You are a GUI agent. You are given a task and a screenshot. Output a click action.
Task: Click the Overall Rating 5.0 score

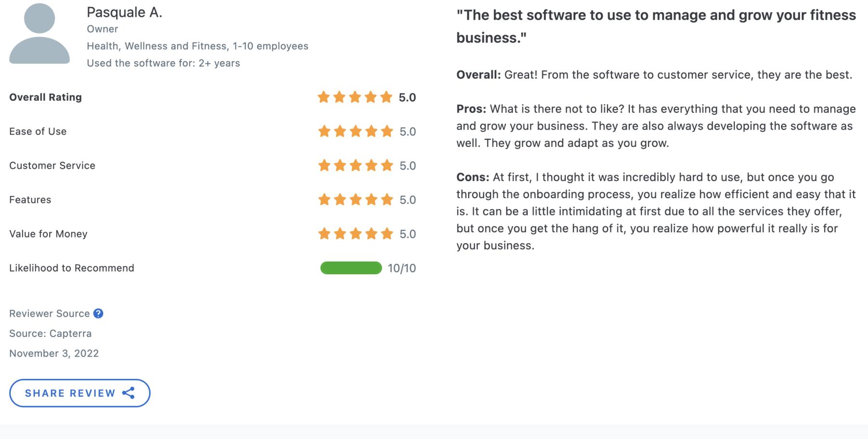pos(407,98)
